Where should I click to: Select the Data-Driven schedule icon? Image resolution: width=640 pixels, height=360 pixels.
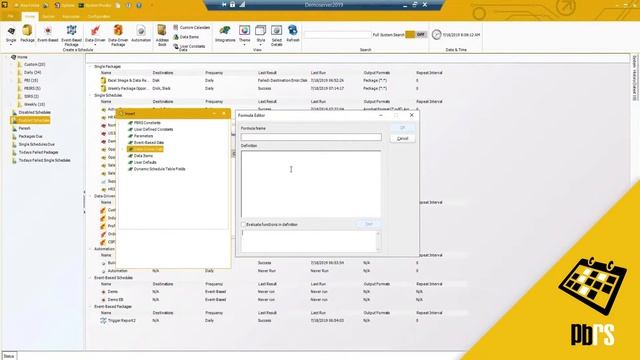click(95, 33)
